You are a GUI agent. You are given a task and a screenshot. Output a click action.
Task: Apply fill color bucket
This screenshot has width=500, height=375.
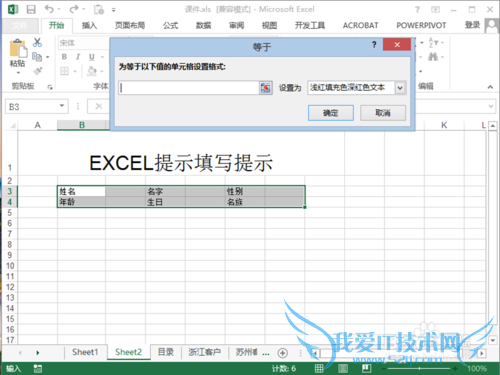pos(92,71)
